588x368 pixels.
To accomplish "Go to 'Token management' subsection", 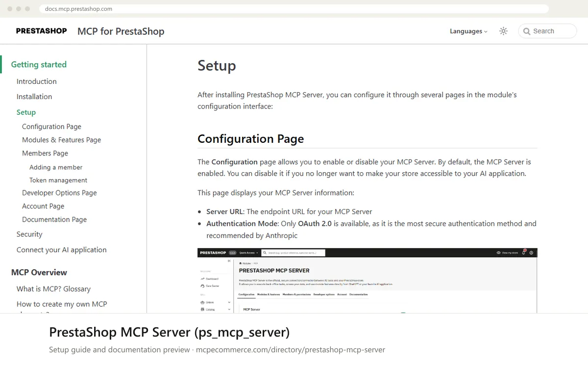I will tap(58, 180).
